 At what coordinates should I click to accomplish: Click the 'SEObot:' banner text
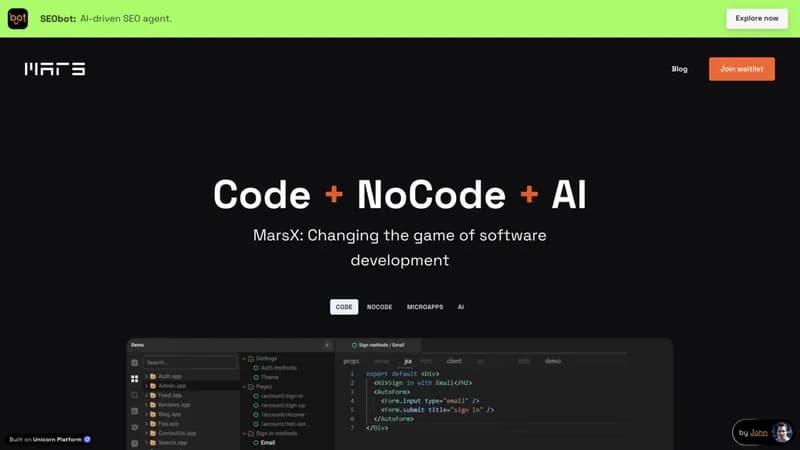point(58,18)
